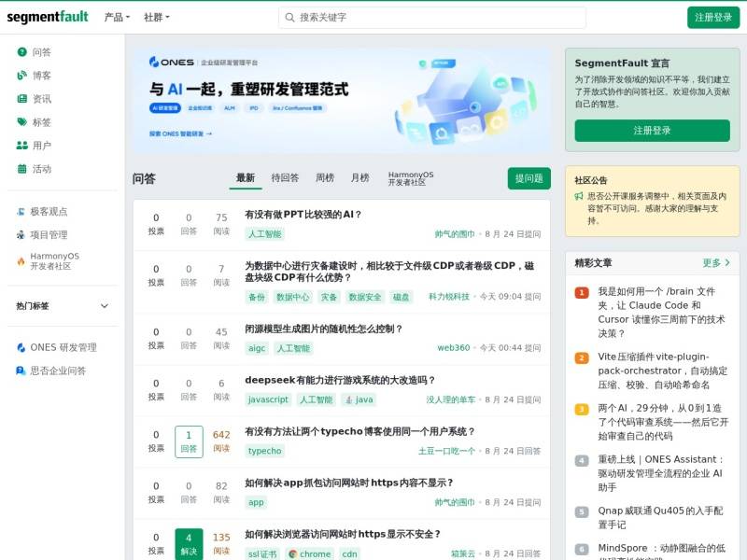Click the 社区公告 megaphone icon

pos(579,196)
